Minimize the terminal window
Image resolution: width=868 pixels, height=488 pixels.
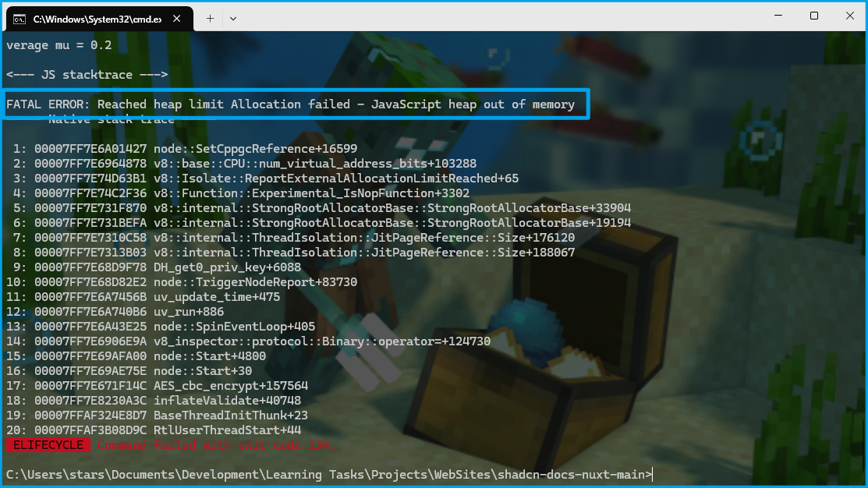coord(777,16)
